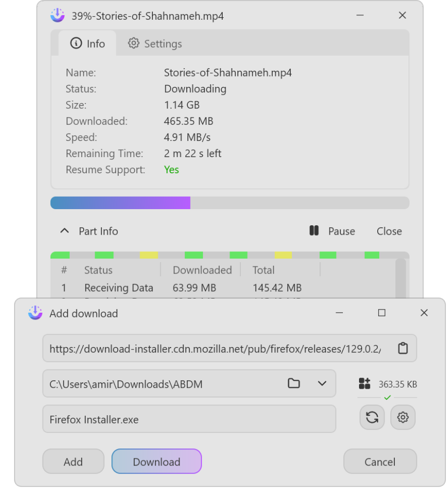Click the Close text button
Screen dimensions: 448x488
tap(389, 231)
